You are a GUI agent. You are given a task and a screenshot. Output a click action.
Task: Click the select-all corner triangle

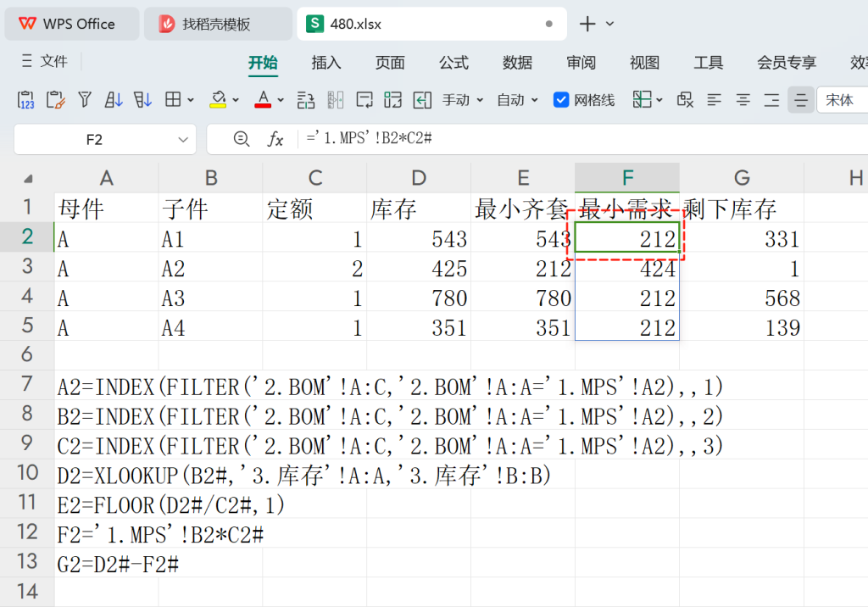click(28, 178)
